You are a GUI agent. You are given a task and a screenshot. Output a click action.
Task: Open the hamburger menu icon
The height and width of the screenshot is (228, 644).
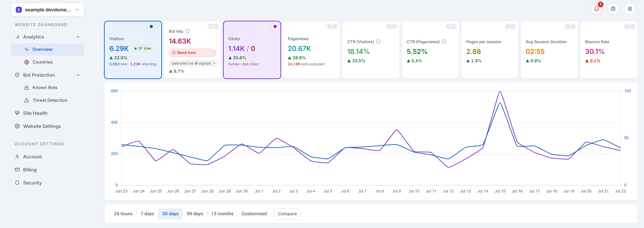pyautogui.click(x=630, y=9)
